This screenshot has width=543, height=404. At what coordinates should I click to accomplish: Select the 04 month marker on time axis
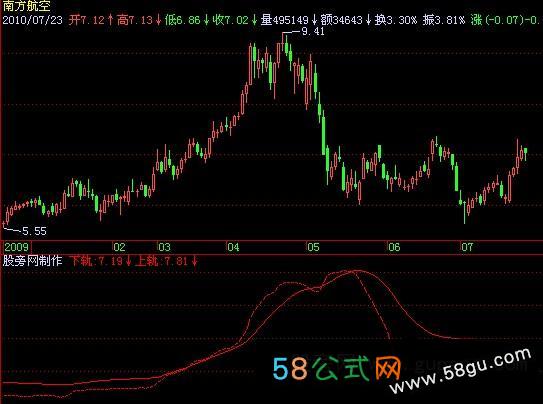tap(233, 247)
